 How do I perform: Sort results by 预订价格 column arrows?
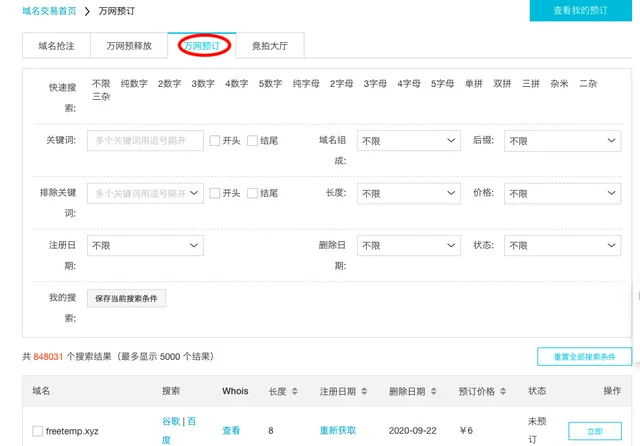[503, 391]
